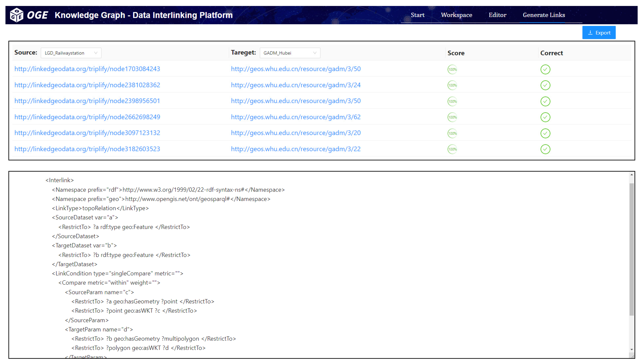Screen dimensions: 639x364
Task: Click scroll up arrow in XML panel
Action: click(631, 175)
